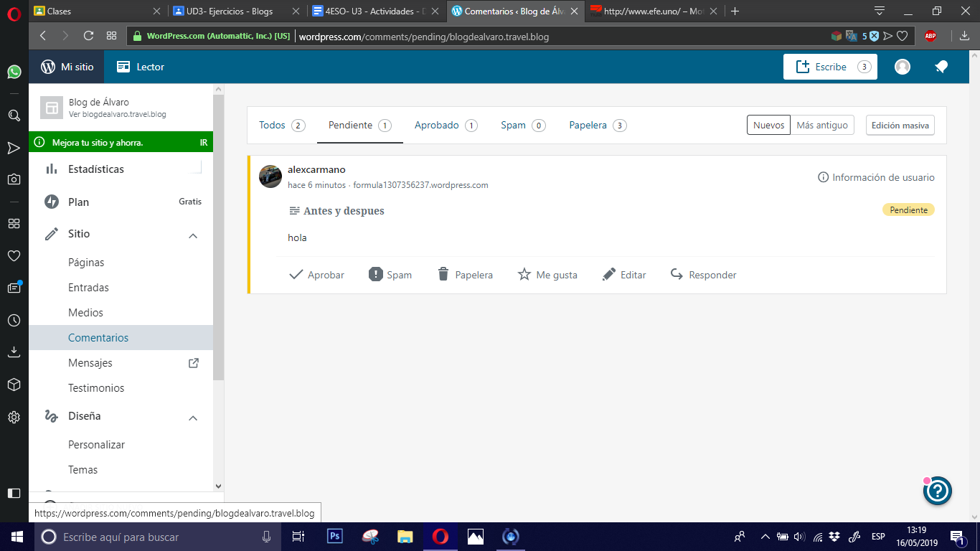Open Entradas in the sidebar
Screen dimensions: 980x551
[x=88, y=288]
